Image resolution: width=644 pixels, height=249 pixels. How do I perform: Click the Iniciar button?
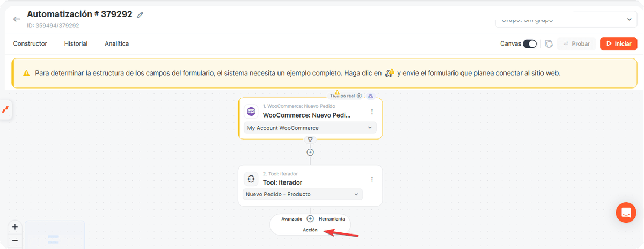619,44
